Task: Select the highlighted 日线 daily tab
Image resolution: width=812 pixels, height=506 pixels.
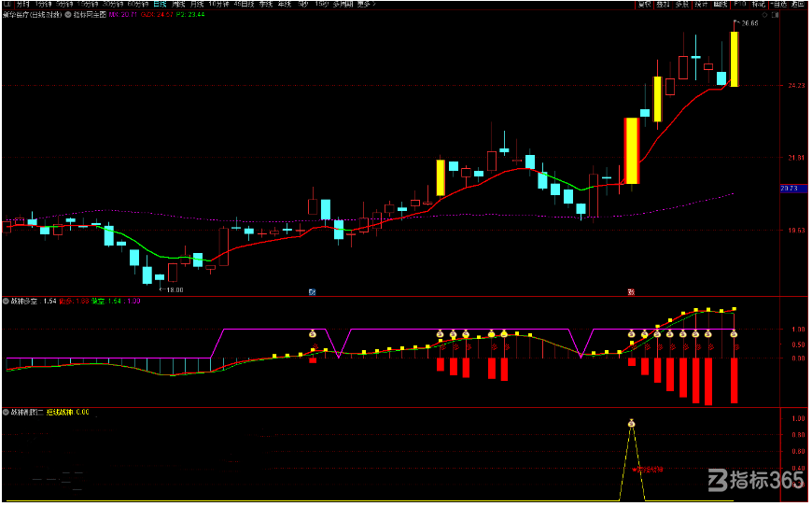Action: 160,4
